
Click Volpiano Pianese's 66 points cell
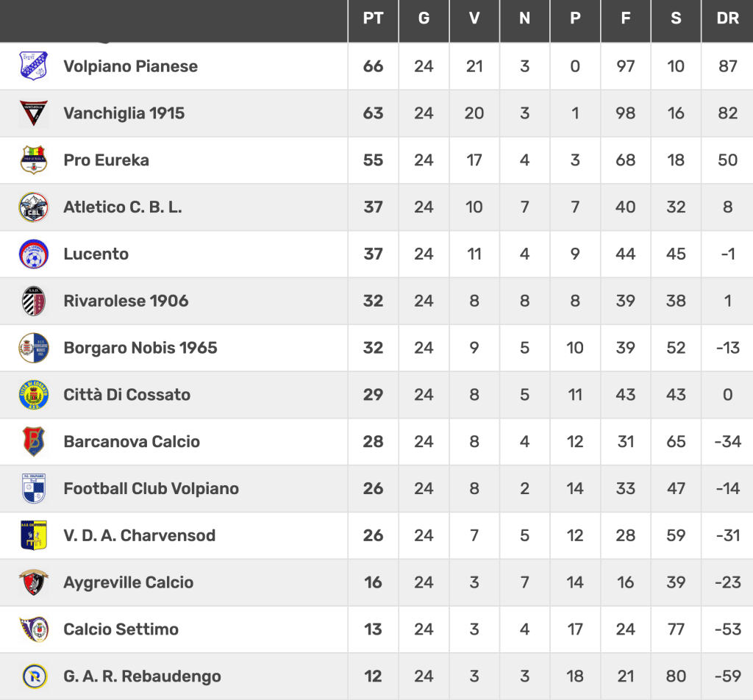point(373,65)
